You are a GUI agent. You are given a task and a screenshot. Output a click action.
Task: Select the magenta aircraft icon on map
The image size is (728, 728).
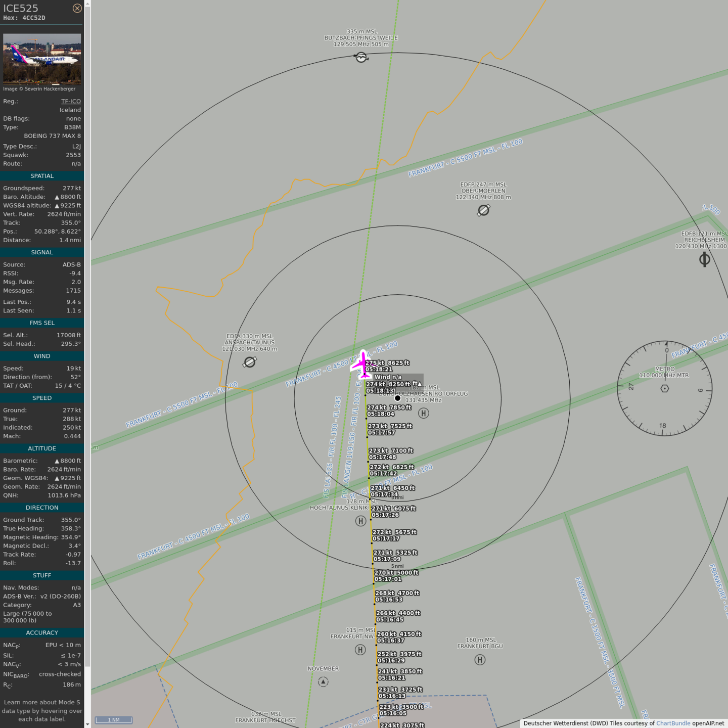coord(362,364)
